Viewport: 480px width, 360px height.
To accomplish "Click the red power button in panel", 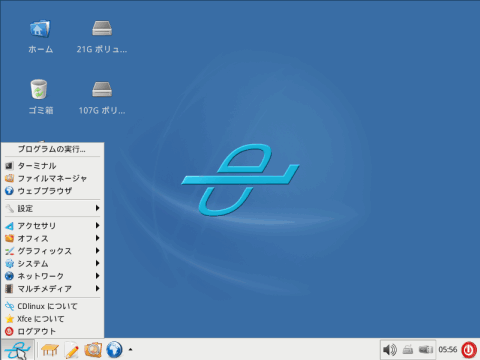I will [x=469, y=350].
